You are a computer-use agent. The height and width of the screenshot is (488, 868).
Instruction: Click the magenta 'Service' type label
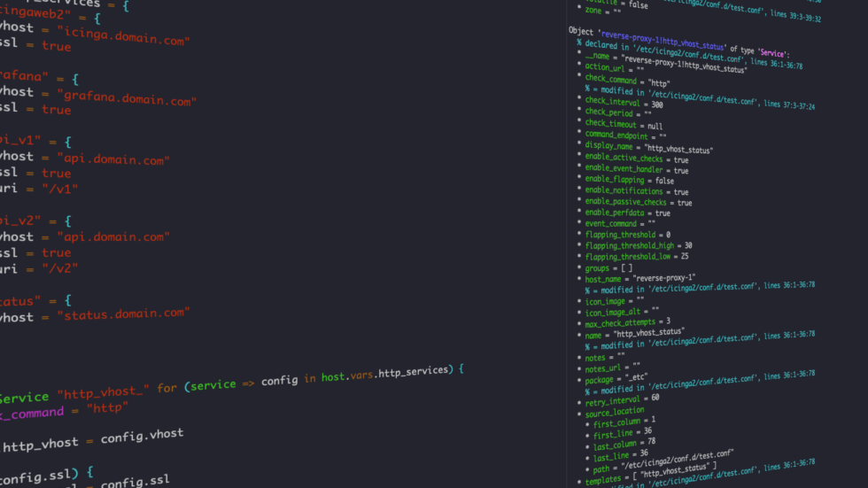[771, 53]
